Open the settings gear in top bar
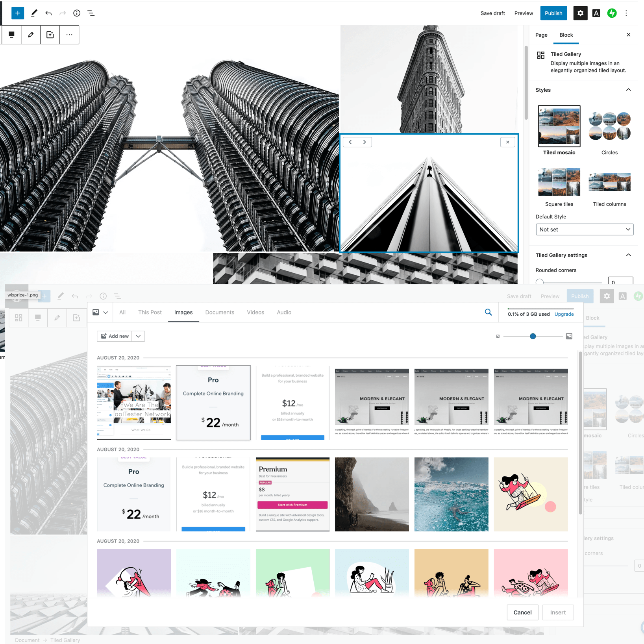 [x=580, y=13]
